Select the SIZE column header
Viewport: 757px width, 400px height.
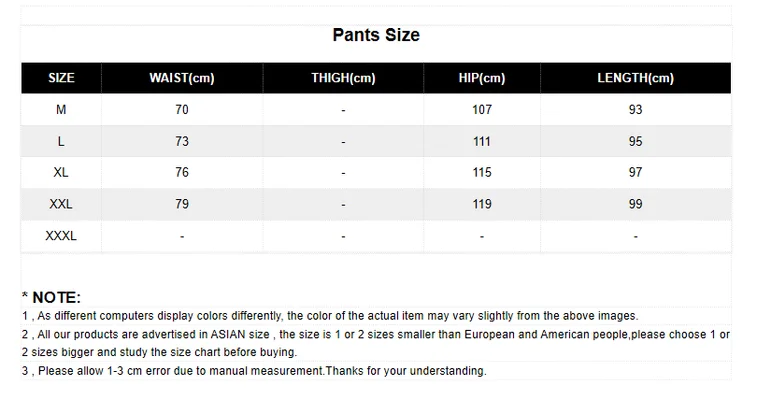coord(61,78)
